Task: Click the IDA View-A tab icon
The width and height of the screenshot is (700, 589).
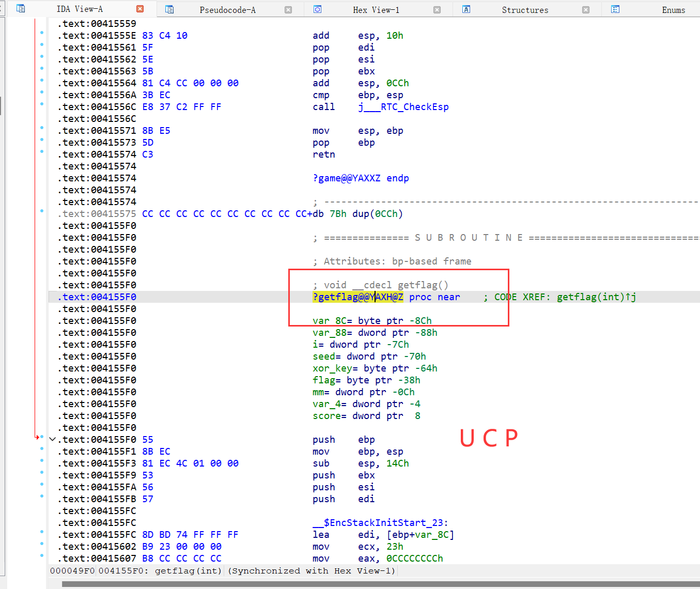Action: pyautogui.click(x=21, y=9)
